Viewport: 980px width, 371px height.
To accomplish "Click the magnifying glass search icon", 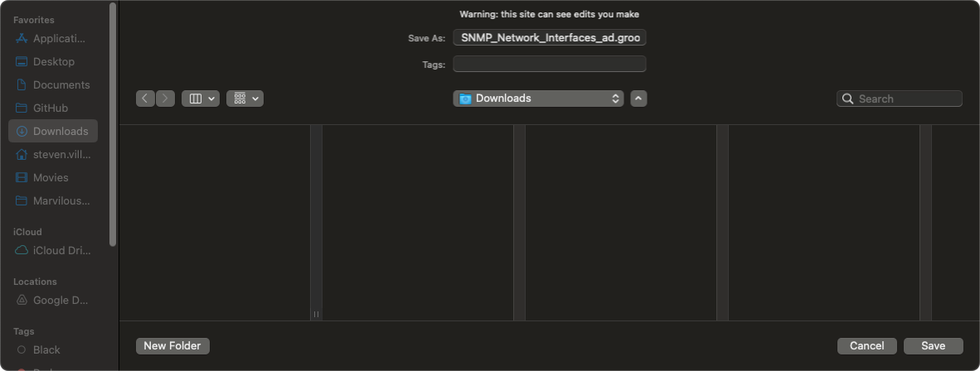I will [x=847, y=99].
